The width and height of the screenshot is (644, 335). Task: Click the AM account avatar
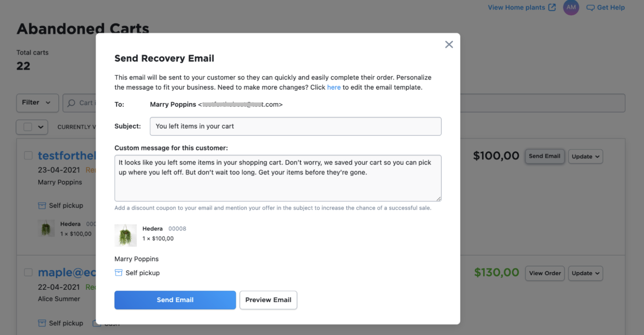point(571,7)
